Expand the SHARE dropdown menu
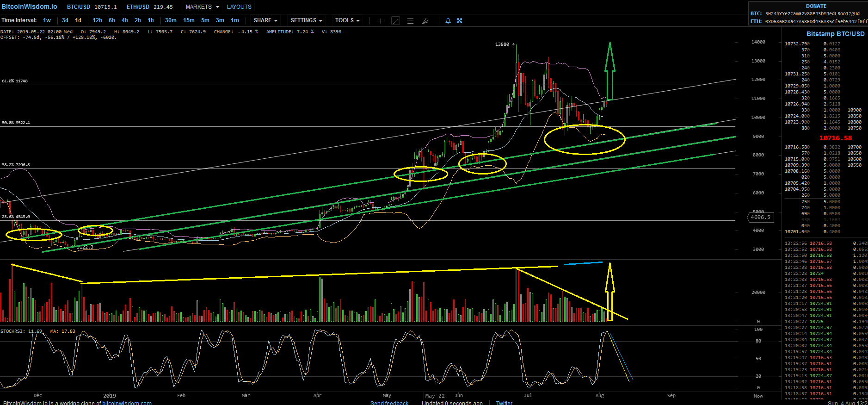The image size is (868, 405). (265, 20)
